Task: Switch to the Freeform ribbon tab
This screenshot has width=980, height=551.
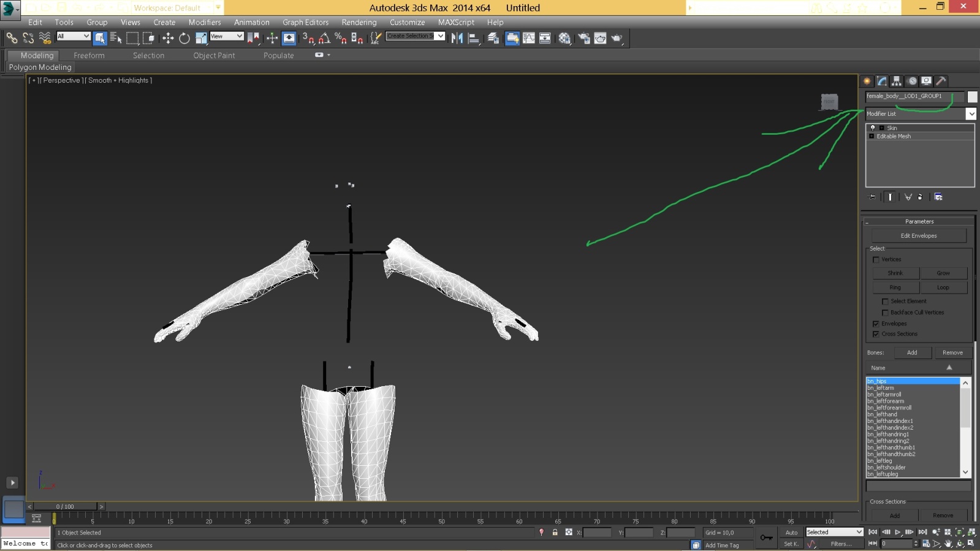Action: click(x=89, y=56)
